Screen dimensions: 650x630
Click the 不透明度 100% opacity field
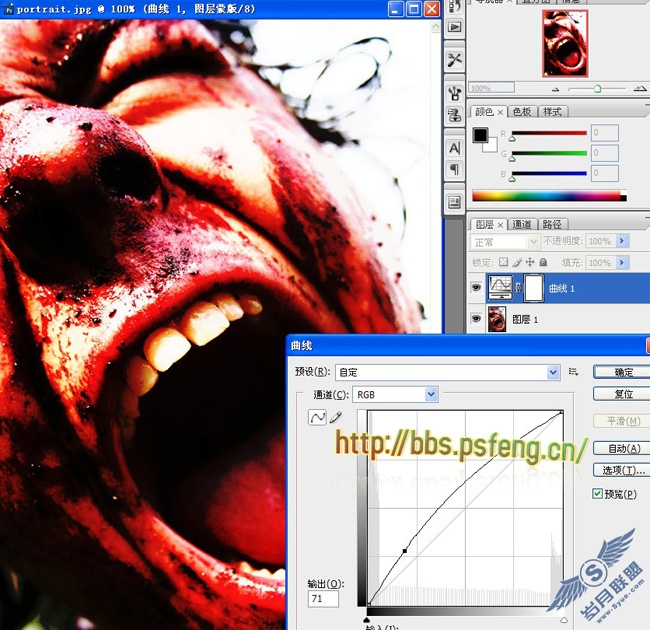(x=601, y=241)
